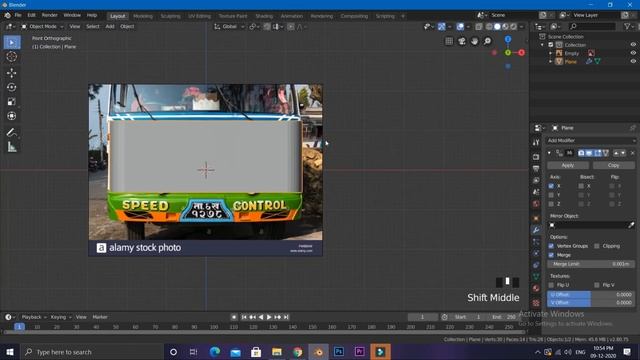Enable Flip V texture checkbox
The width and height of the screenshot is (640, 360).
point(597,285)
